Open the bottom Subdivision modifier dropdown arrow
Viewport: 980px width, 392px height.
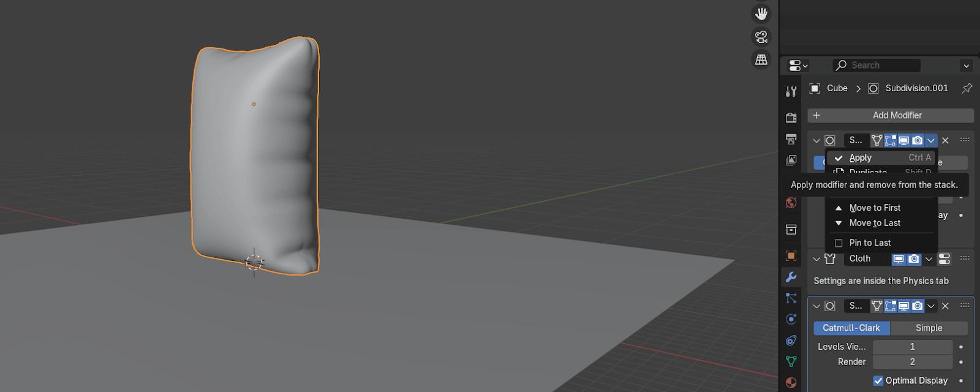931,306
